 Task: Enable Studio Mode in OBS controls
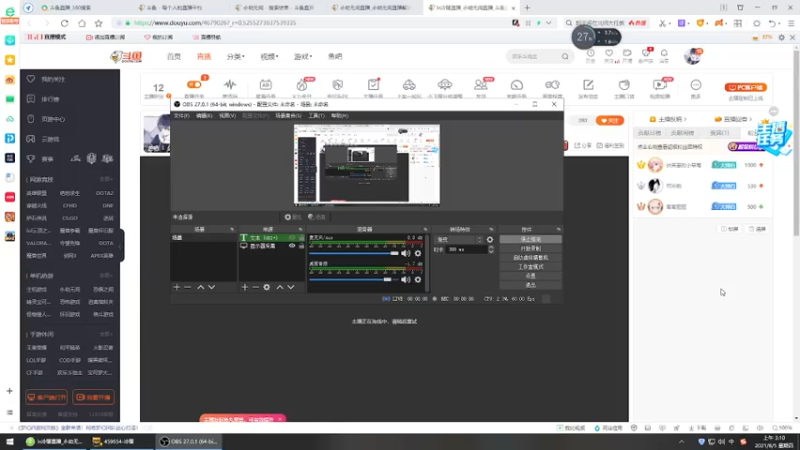coord(531,267)
